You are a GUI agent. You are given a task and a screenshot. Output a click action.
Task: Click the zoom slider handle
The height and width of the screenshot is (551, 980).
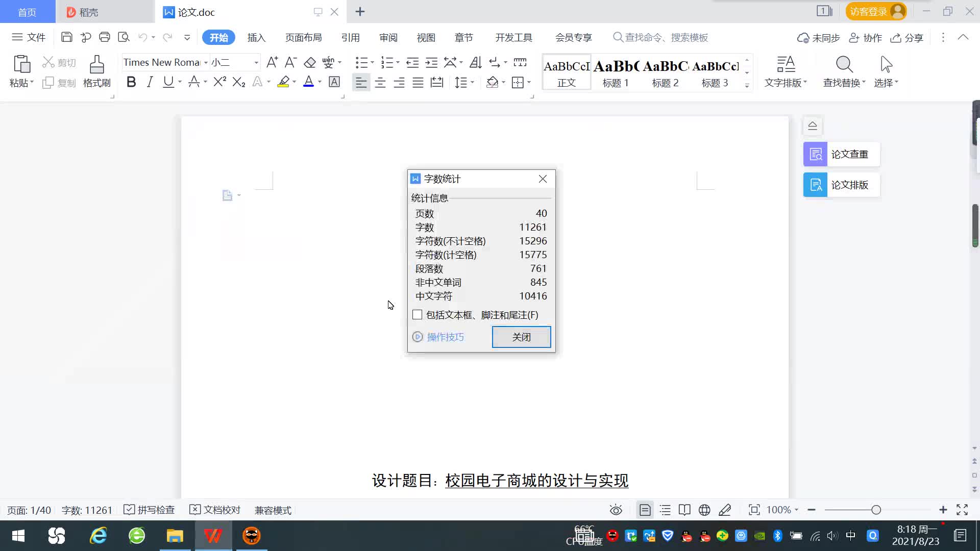[876, 510]
